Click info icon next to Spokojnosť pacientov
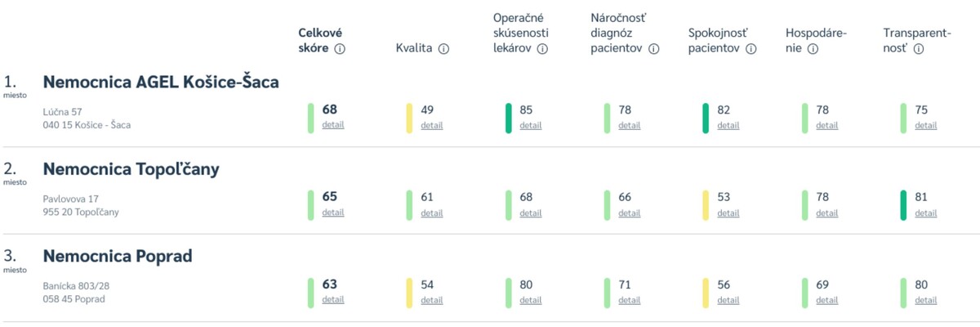Viewport: 980px width, 327px height. (x=751, y=49)
